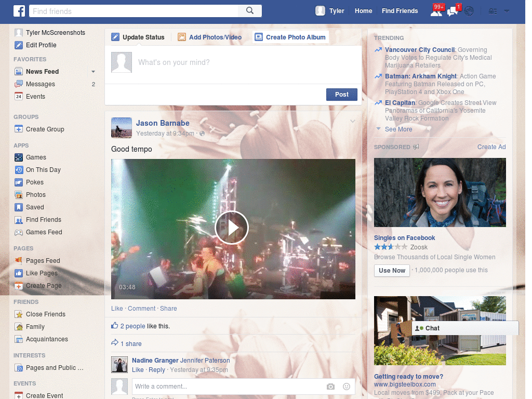Click the search magnifier in the Find friends box
532x399 pixels.
pyautogui.click(x=249, y=10)
